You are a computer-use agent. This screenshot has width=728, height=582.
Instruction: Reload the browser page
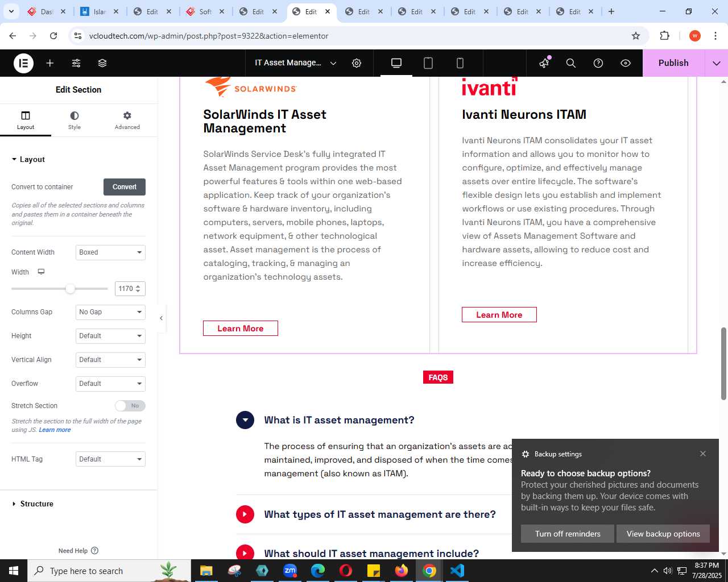53,36
